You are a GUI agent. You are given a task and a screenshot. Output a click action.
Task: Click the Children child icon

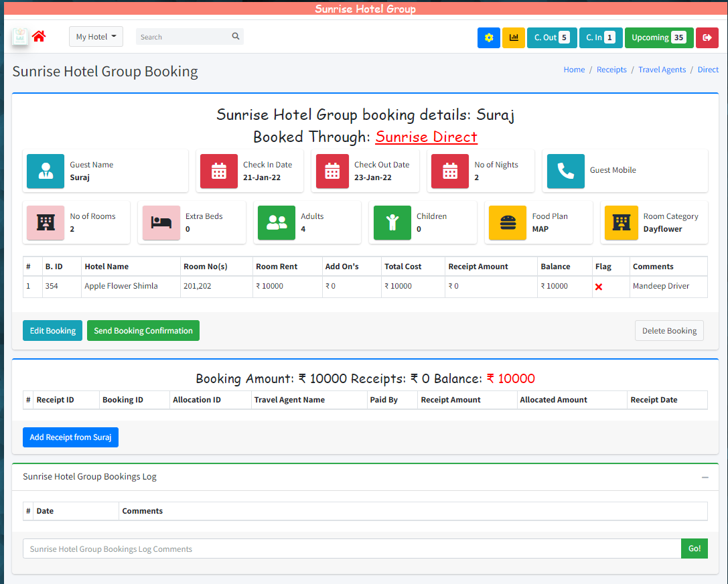point(392,223)
